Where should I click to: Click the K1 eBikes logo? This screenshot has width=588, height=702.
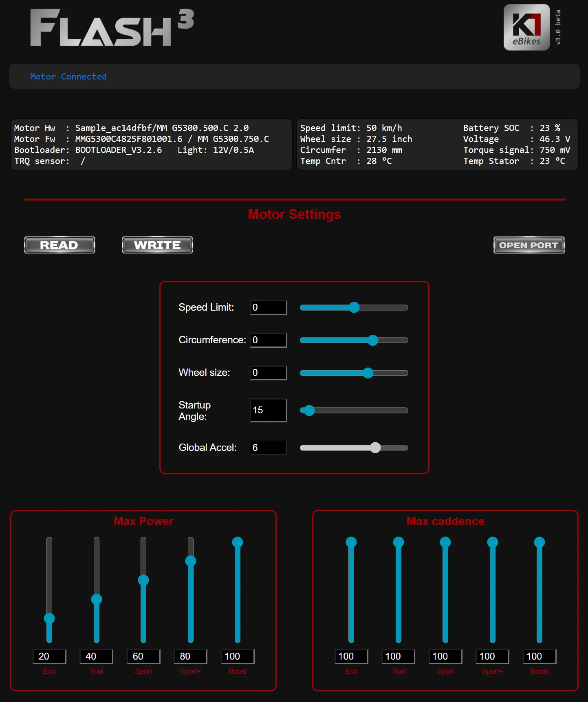pyautogui.click(x=526, y=27)
